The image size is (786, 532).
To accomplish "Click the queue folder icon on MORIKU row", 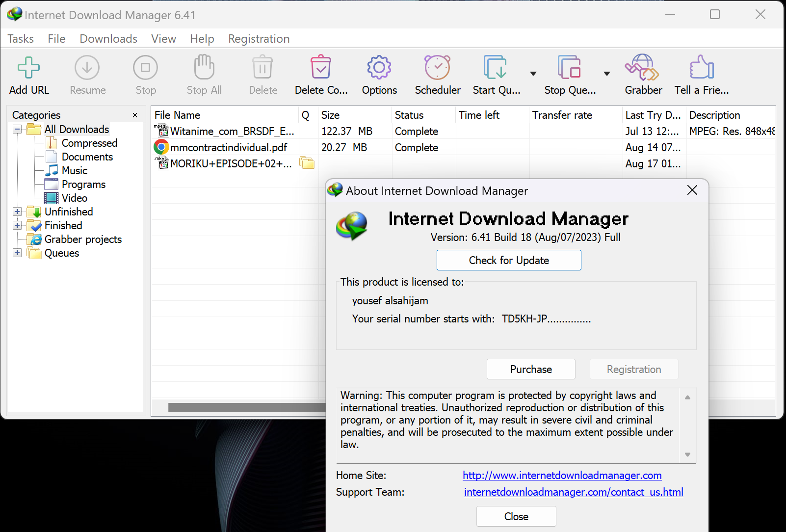I will tap(307, 163).
